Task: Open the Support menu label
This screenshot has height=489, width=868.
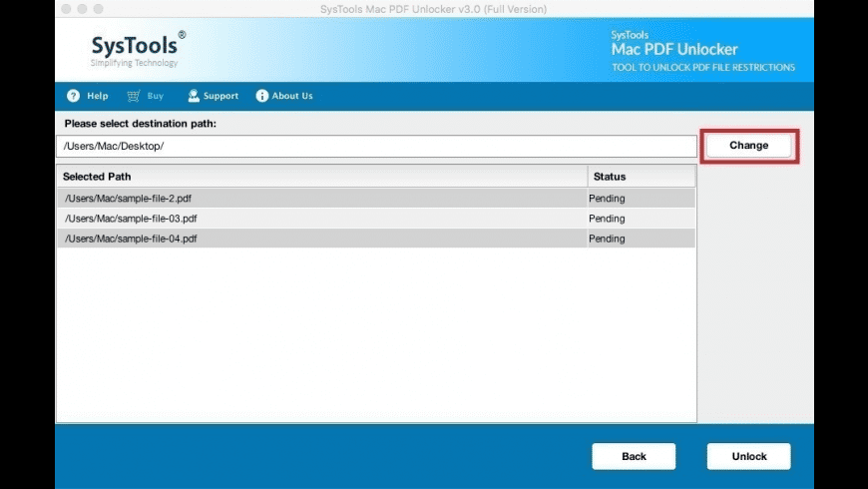Action: (x=220, y=96)
